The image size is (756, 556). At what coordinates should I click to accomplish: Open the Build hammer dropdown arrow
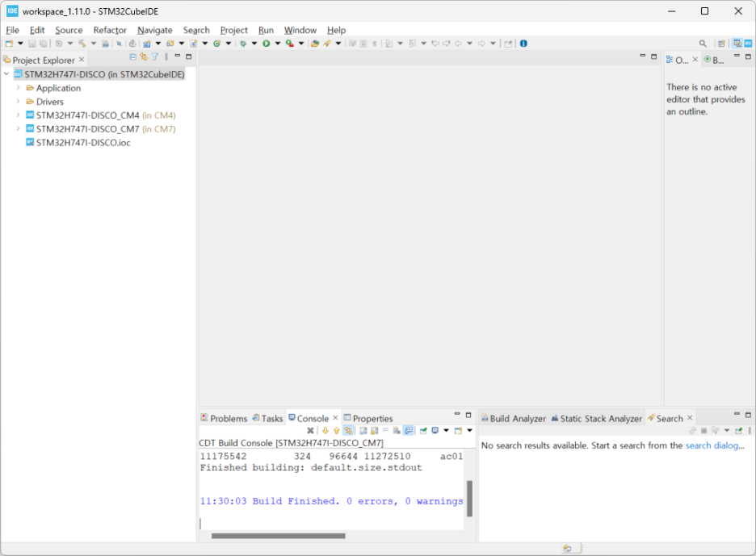94,44
